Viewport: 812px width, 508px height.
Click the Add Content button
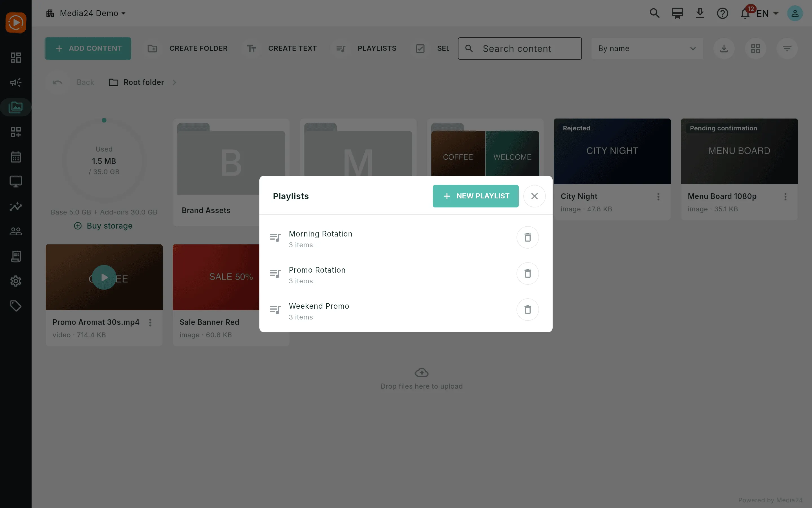(88, 48)
